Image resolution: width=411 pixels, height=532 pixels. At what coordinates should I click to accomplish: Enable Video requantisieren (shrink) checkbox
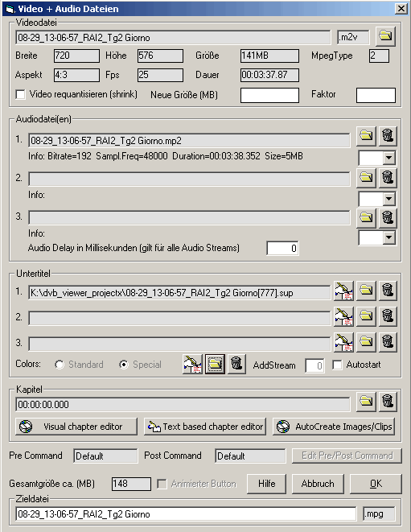[21, 94]
